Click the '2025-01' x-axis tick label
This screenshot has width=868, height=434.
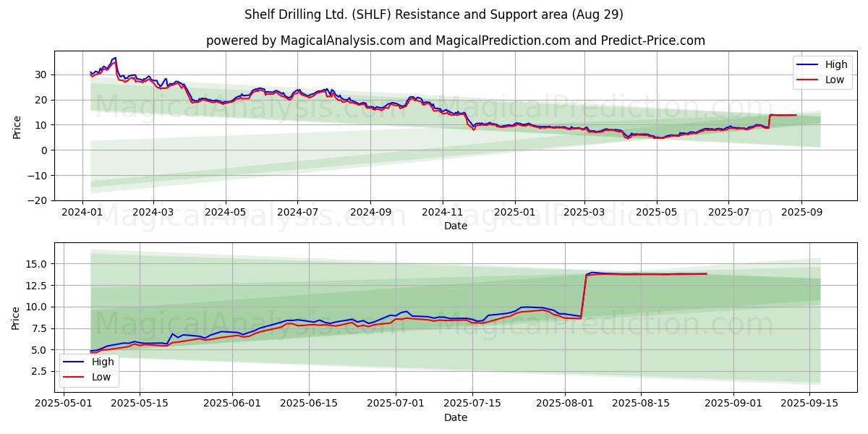tap(516, 212)
